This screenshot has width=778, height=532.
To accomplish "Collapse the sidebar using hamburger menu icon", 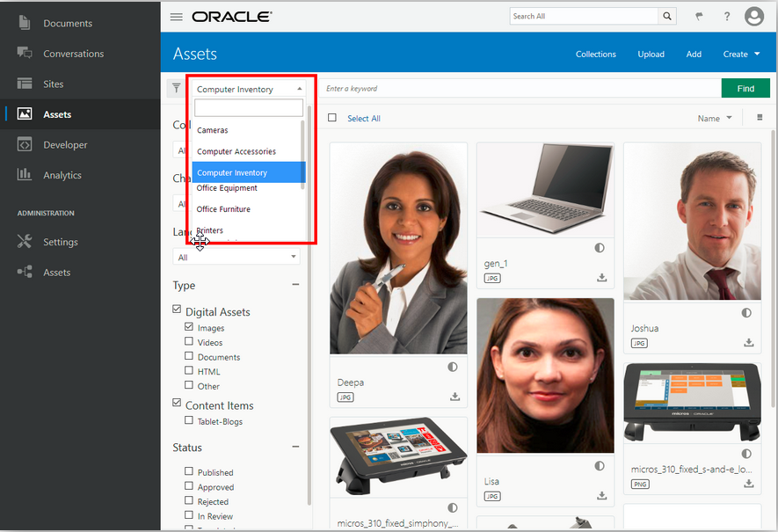I will 177,15.
